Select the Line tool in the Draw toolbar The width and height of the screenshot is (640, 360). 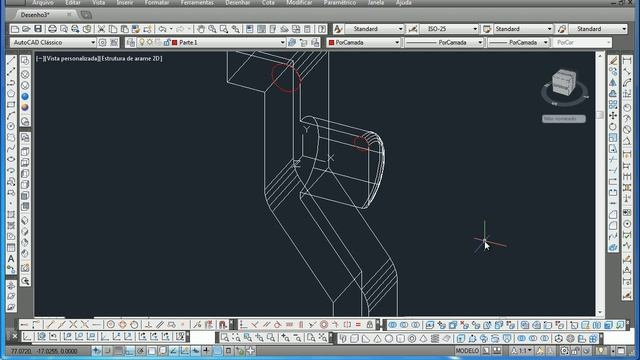(11, 60)
